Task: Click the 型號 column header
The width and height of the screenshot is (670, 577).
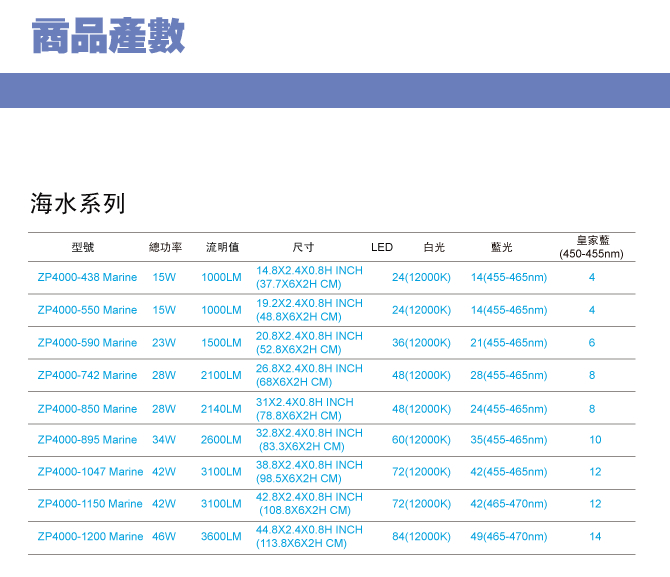Action: (x=83, y=247)
